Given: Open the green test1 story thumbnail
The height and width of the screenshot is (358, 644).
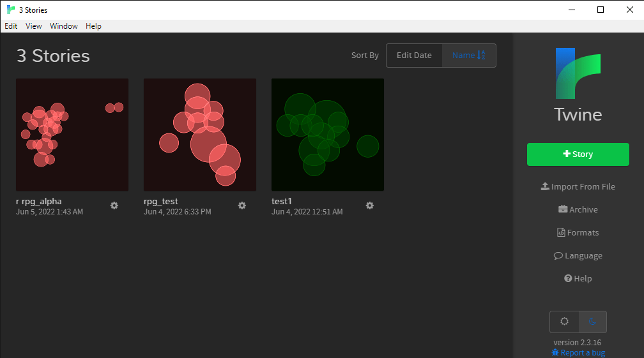Looking at the screenshot, I should click(328, 135).
